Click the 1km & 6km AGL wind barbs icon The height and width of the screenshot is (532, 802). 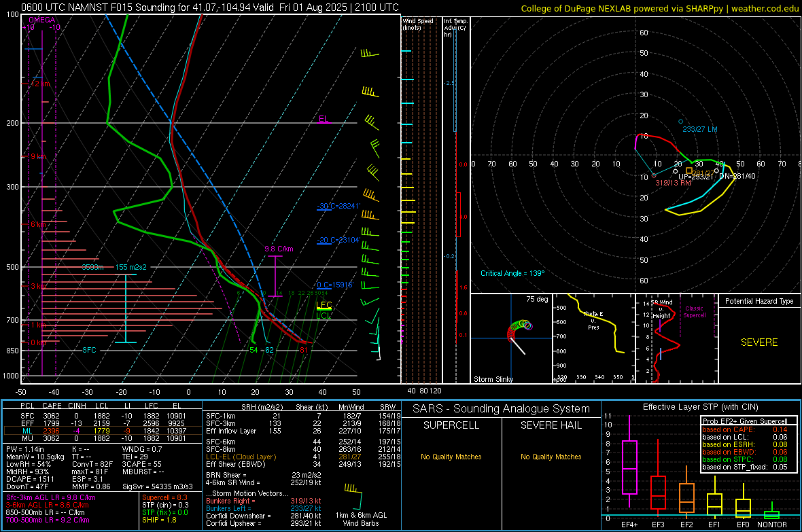pos(354,496)
